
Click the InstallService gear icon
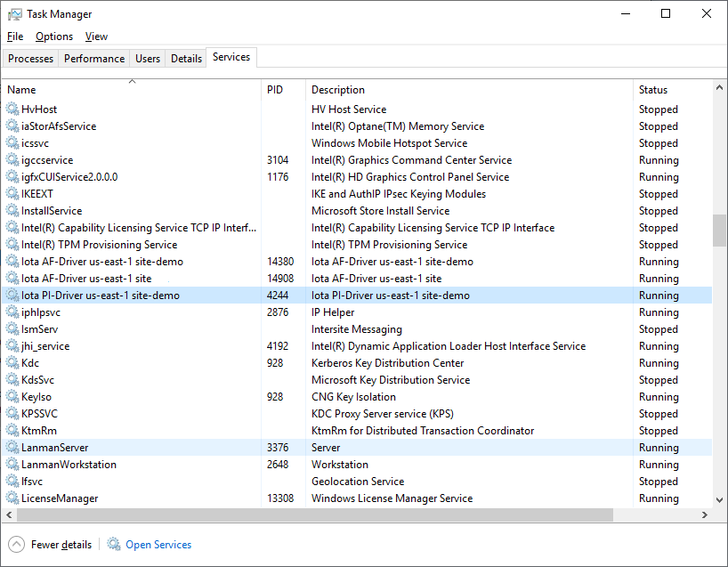[x=12, y=211]
